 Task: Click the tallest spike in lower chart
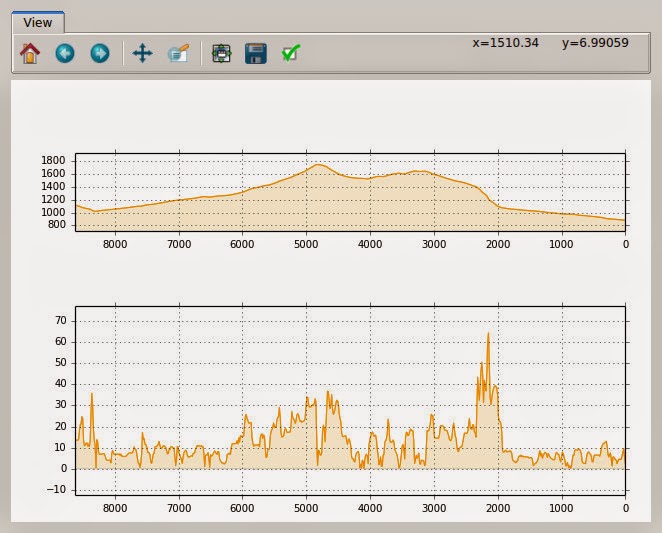pos(488,334)
